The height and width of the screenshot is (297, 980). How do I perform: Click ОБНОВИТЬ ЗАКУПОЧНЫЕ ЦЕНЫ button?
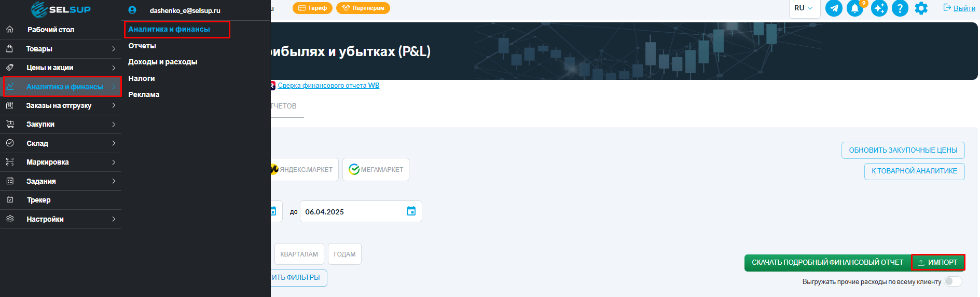pyautogui.click(x=903, y=150)
